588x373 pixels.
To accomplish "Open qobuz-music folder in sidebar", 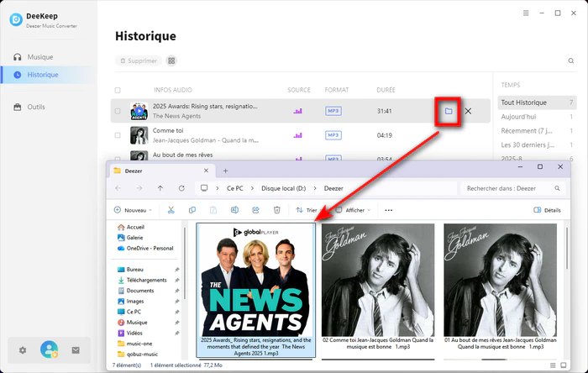I will [137, 354].
